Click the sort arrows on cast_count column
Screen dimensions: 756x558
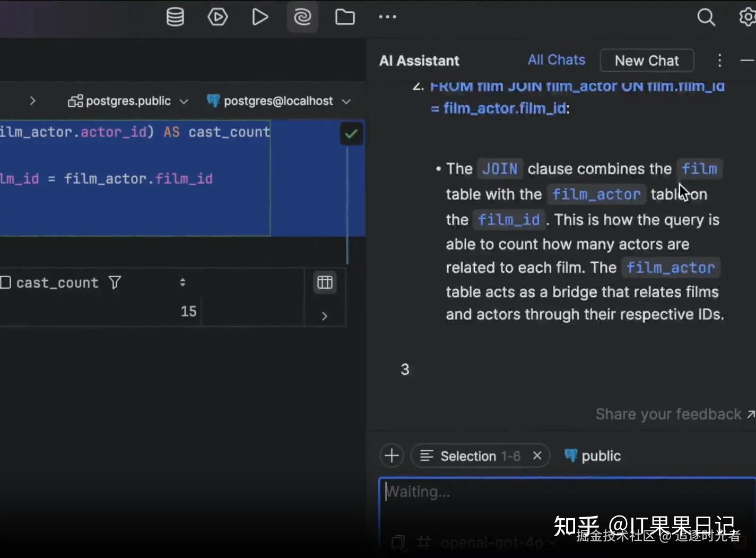(x=183, y=282)
